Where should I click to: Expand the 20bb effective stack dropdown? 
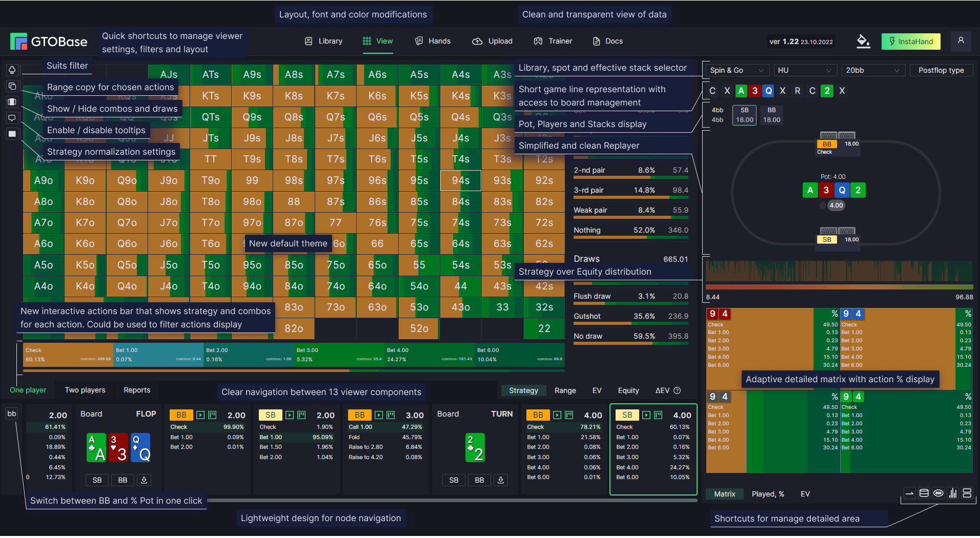point(873,70)
